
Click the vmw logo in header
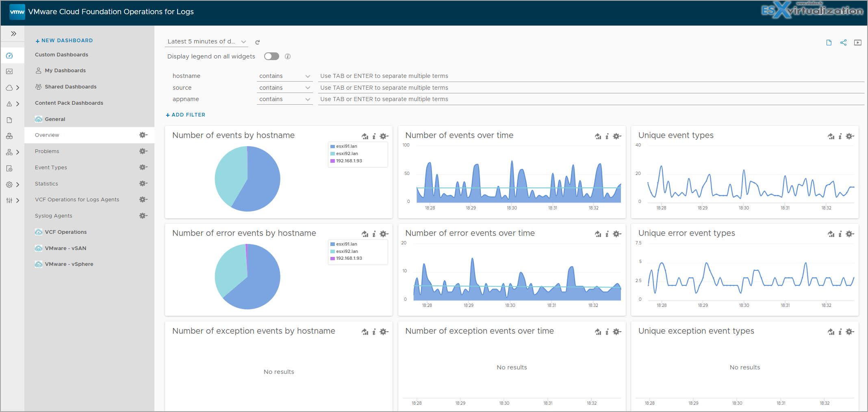pyautogui.click(x=17, y=12)
